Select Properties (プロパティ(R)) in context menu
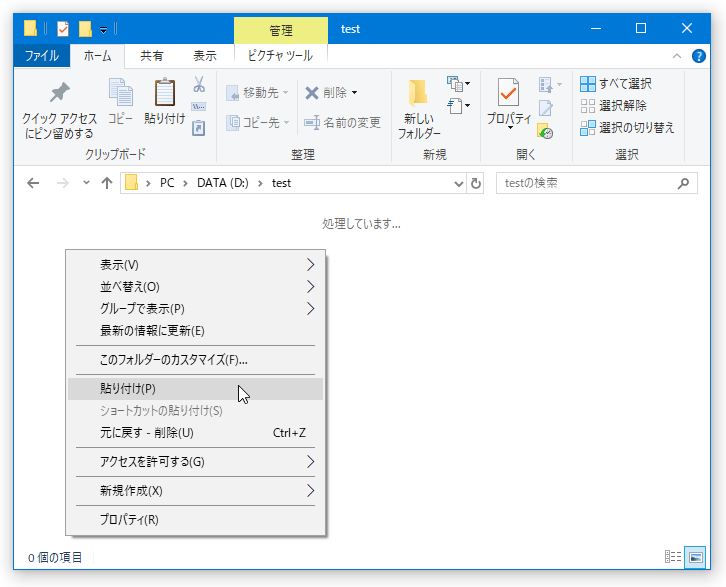726x587 pixels. tap(195, 520)
